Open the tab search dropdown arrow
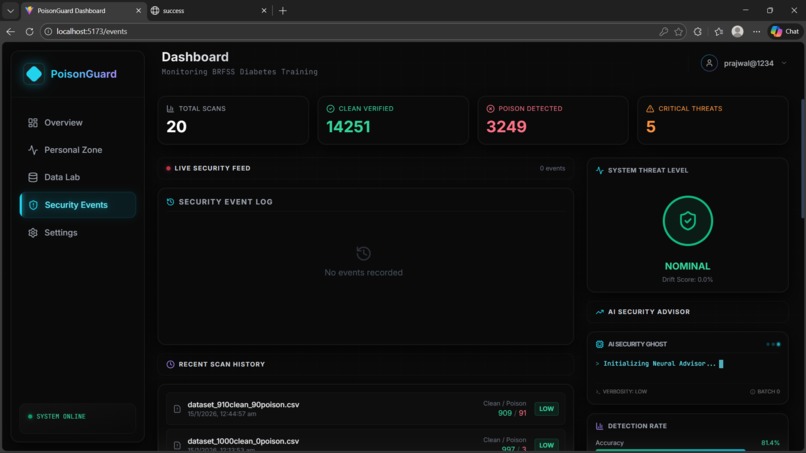This screenshot has height=453, width=806. (x=10, y=10)
